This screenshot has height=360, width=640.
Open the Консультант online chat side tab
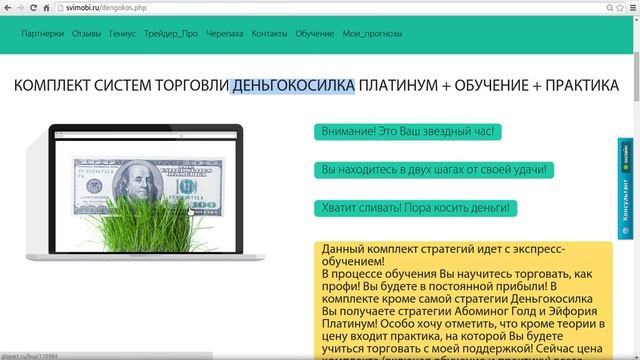(625, 189)
